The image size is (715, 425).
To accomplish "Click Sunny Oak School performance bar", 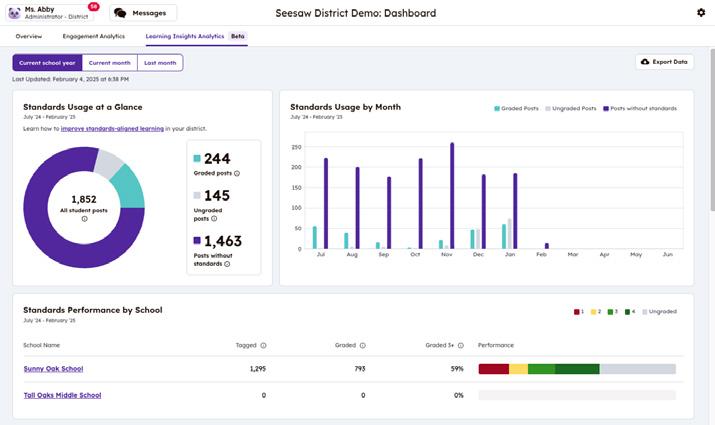I will tap(577, 369).
